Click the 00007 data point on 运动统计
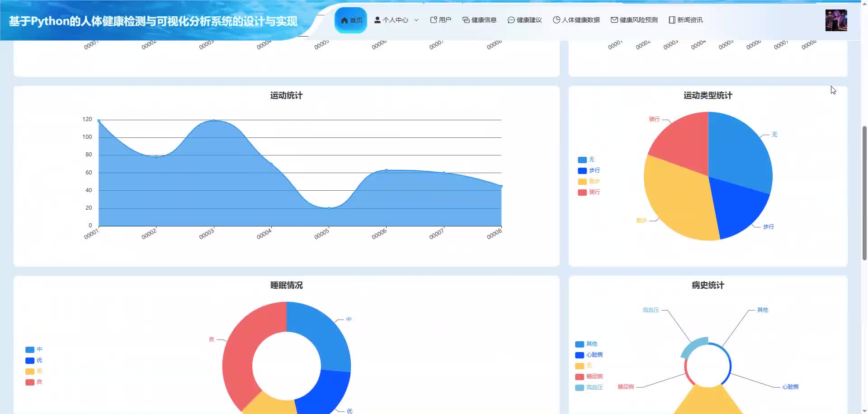Image resolution: width=868 pixels, height=414 pixels. click(x=444, y=173)
